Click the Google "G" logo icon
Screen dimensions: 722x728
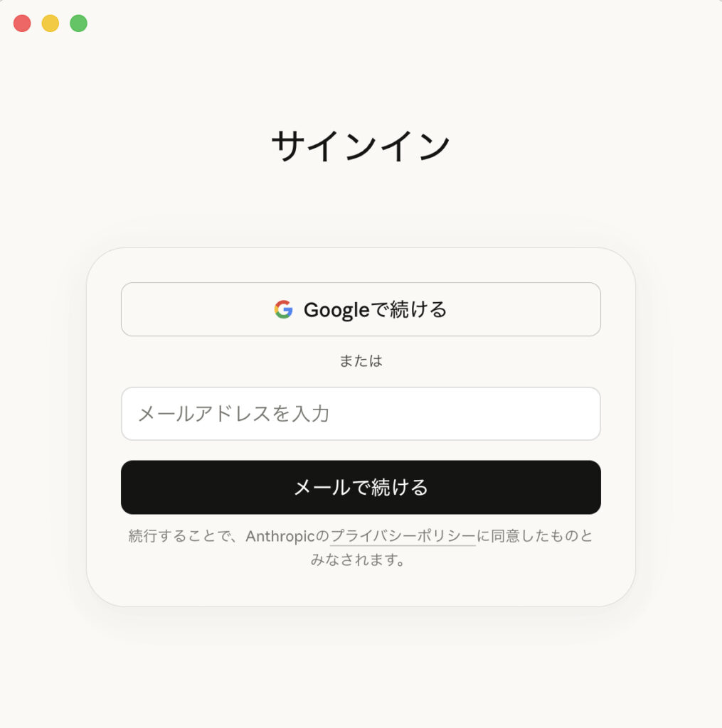pos(283,309)
